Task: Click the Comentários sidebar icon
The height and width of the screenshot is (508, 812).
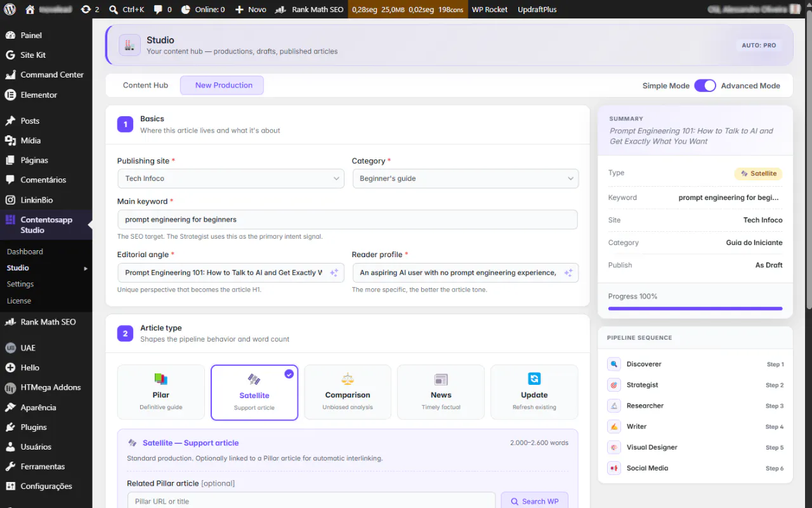Action: (x=10, y=180)
